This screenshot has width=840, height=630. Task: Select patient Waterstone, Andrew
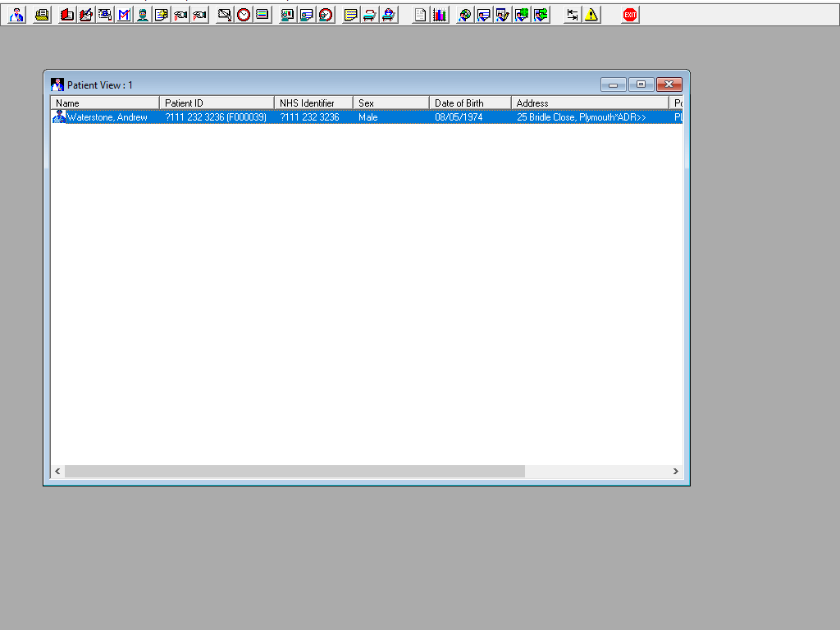click(x=107, y=117)
